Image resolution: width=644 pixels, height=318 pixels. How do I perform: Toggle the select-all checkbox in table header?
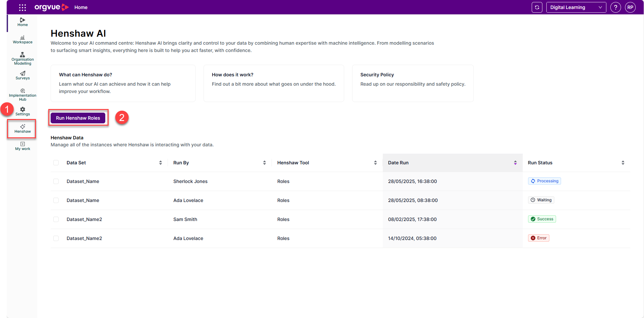pos(56,163)
